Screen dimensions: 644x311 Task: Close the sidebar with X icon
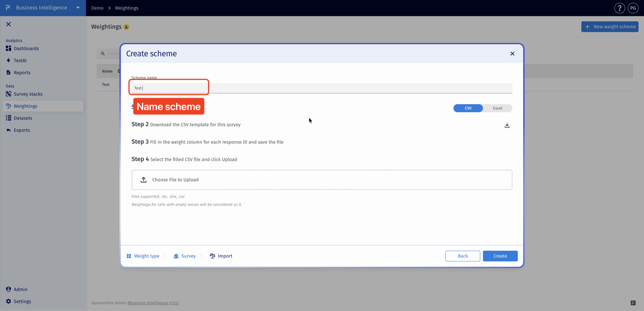[8, 24]
